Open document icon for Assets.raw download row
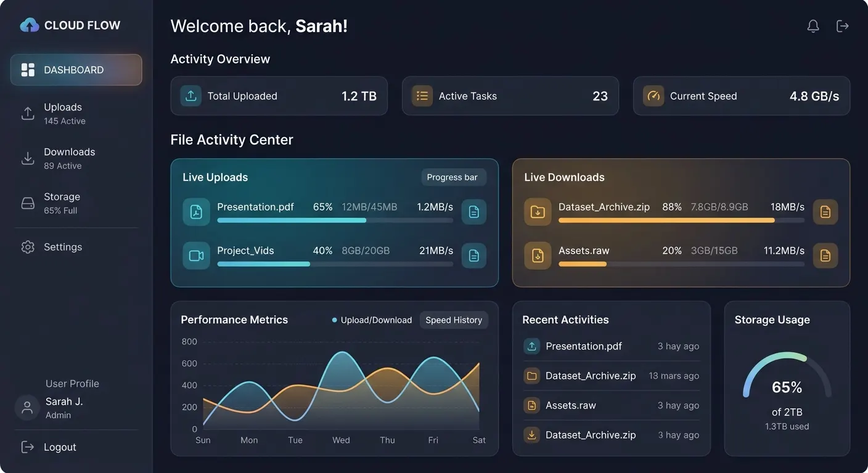 (825, 256)
